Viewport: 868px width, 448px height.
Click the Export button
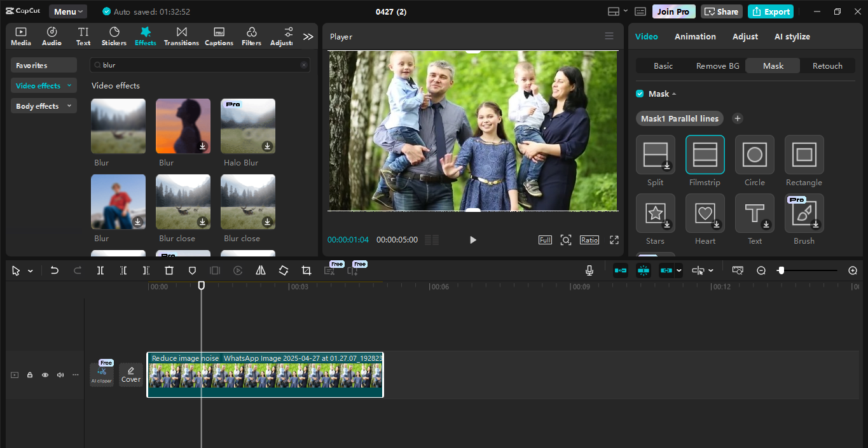(770, 11)
